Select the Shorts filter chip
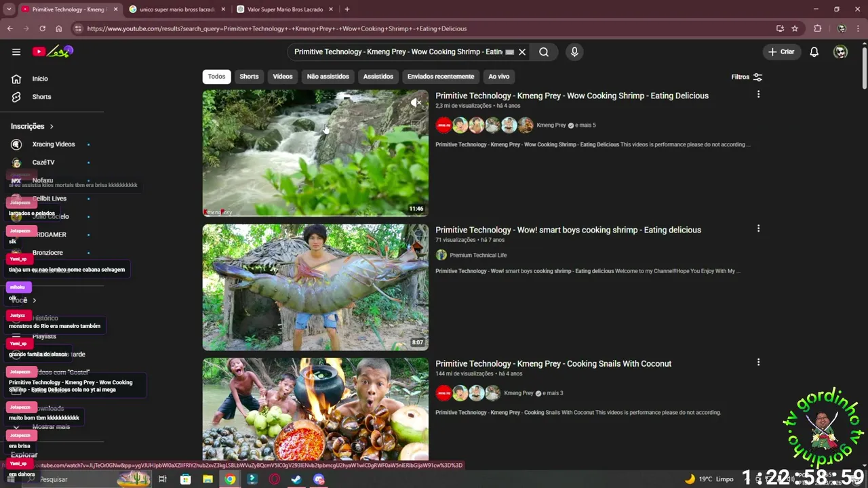The image size is (868, 488). tap(249, 77)
